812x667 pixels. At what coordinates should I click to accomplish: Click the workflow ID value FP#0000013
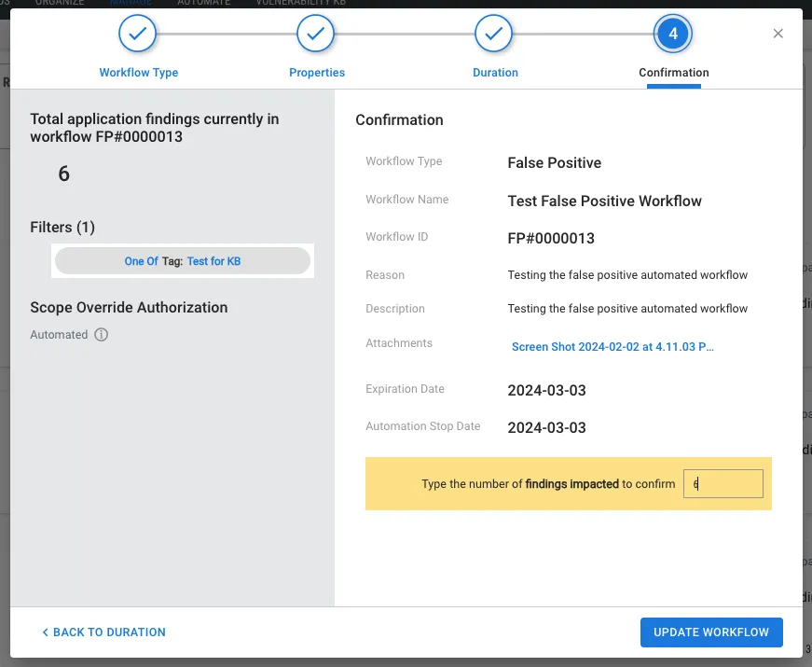coord(551,239)
